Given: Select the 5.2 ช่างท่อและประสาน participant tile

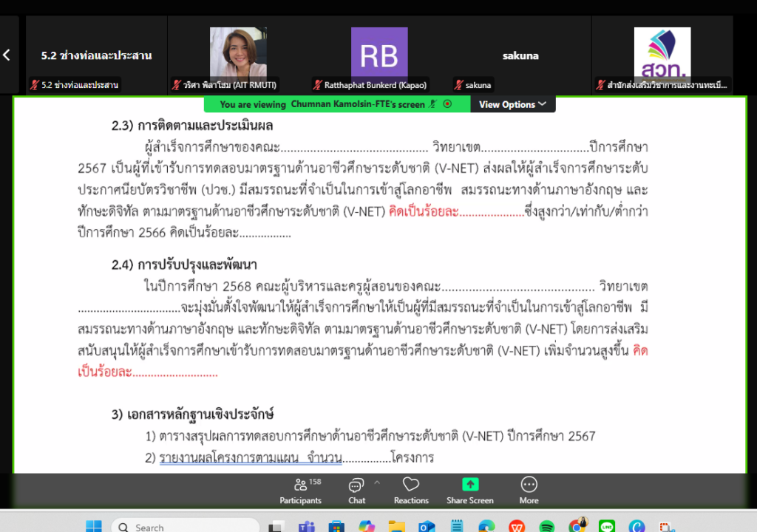Looking at the screenshot, I should [x=96, y=56].
